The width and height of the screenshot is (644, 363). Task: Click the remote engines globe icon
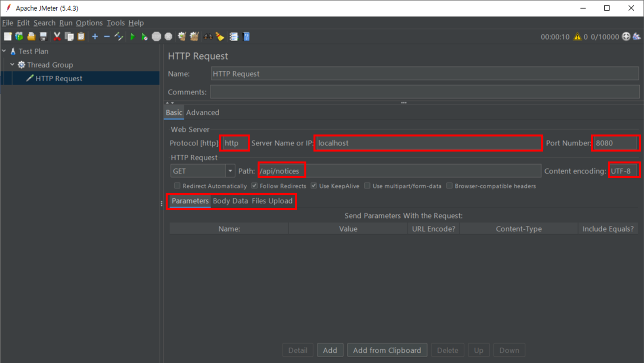pyautogui.click(x=626, y=36)
